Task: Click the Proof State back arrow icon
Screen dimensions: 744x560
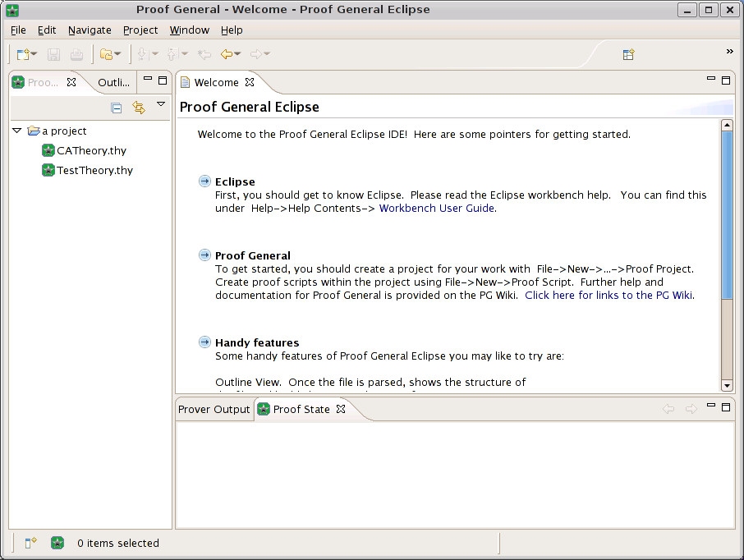Action: (x=668, y=409)
